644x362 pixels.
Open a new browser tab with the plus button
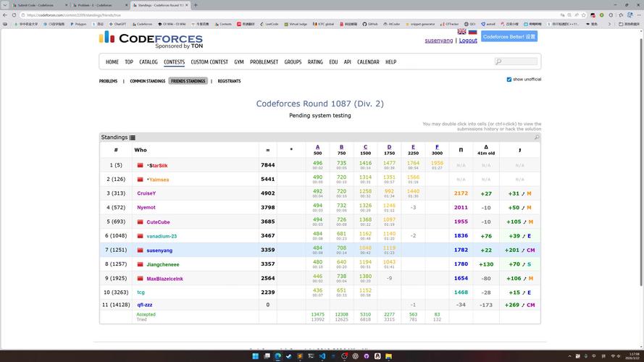click(x=196, y=5)
